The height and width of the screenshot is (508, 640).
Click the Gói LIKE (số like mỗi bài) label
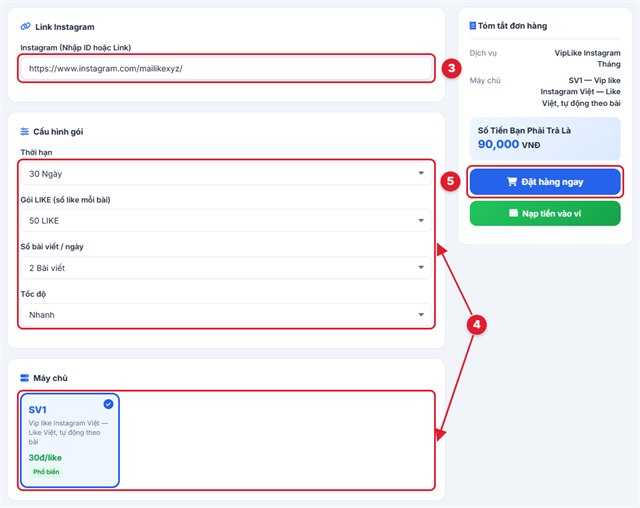point(65,200)
